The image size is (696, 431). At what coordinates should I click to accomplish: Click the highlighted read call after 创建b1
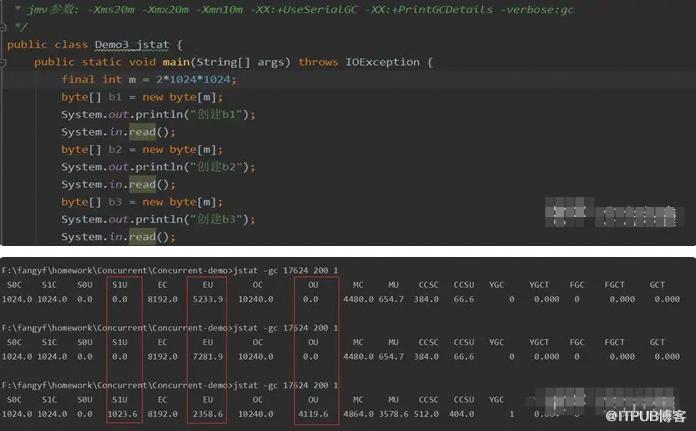coord(141,132)
